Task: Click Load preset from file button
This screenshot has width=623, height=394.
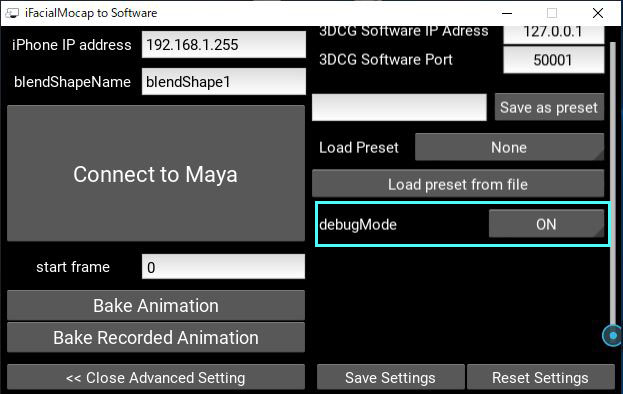Action: (x=458, y=184)
